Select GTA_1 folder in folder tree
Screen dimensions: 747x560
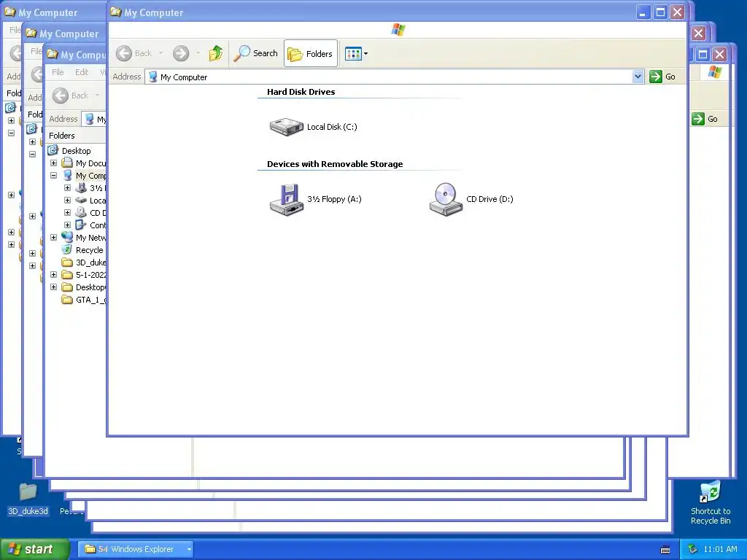coord(90,300)
